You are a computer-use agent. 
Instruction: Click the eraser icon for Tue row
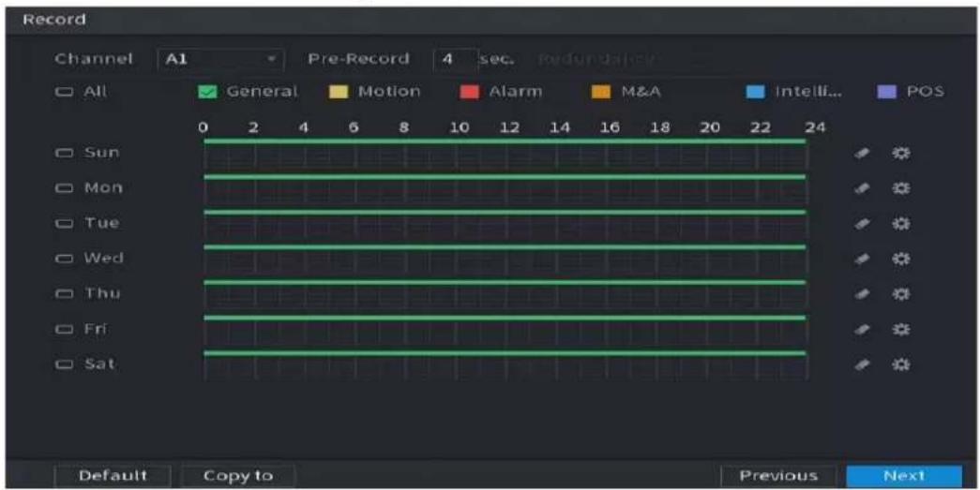point(863,224)
